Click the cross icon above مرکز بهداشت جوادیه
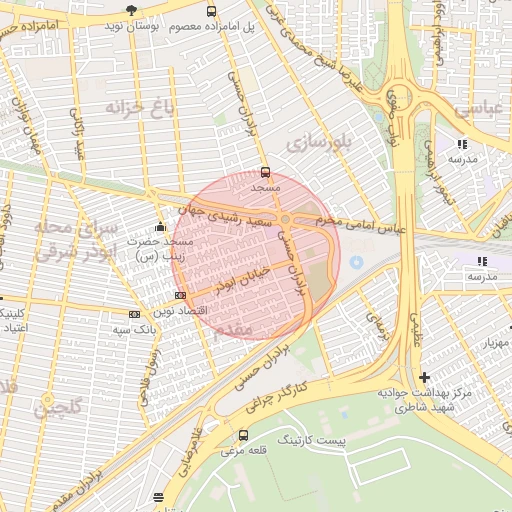This screenshot has width=512, height=512. click(x=424, y=377)
